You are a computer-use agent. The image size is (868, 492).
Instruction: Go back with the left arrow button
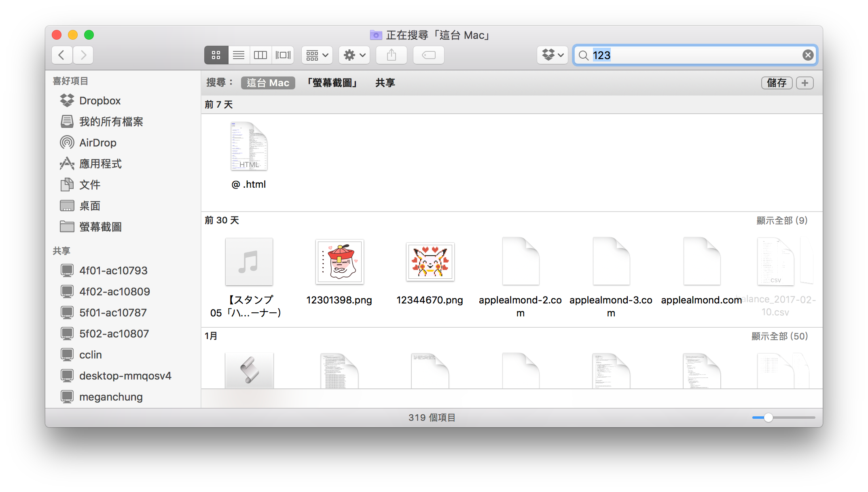(x=62, y=55)
